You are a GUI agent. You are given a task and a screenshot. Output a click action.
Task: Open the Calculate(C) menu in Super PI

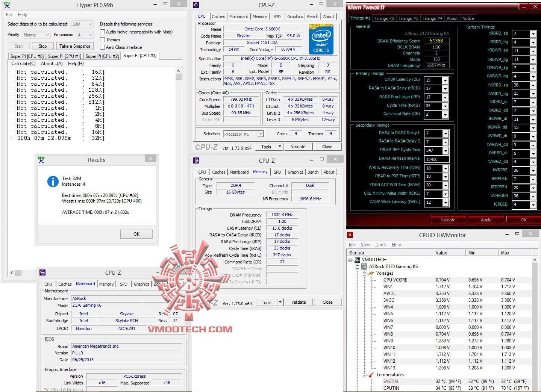pos(23,64)
